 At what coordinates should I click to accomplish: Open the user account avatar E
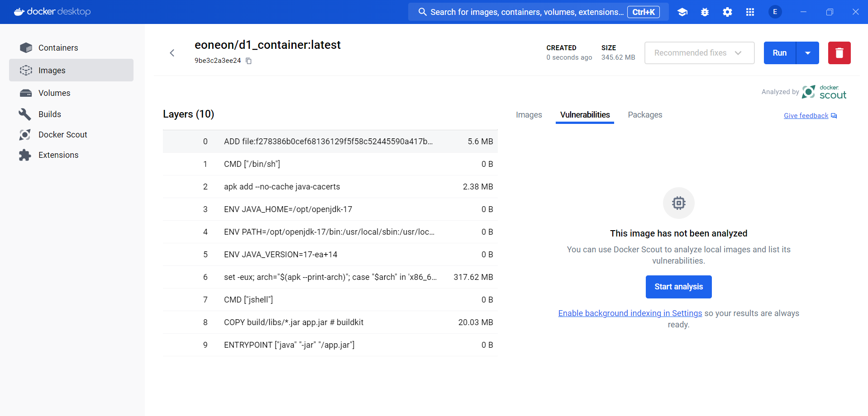[775, 12]
